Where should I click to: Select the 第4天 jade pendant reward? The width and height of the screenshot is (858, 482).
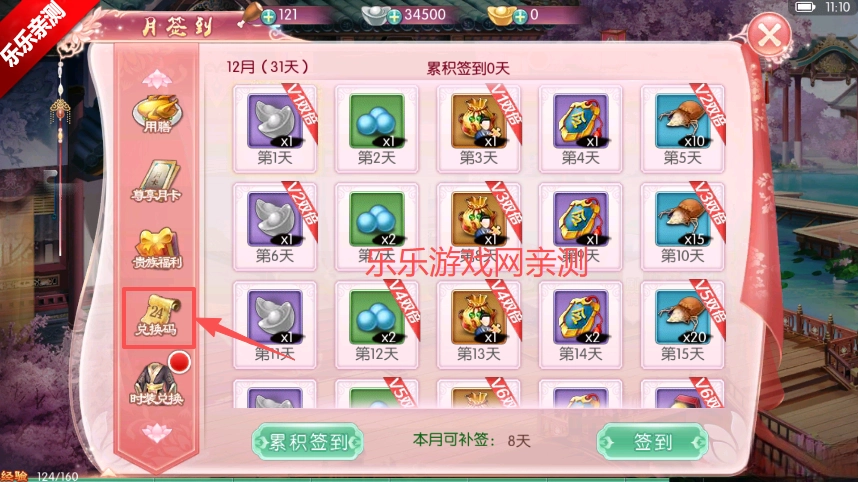581,129
